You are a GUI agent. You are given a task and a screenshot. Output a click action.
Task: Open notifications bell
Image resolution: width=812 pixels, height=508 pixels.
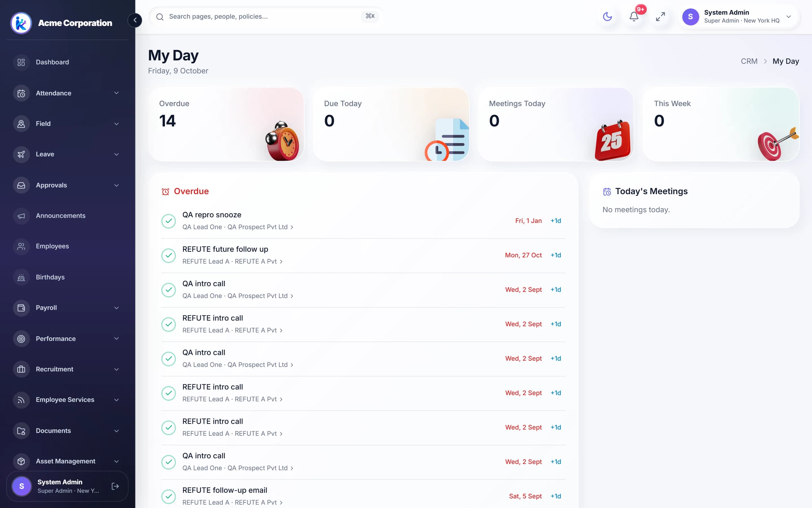[634, 16]
